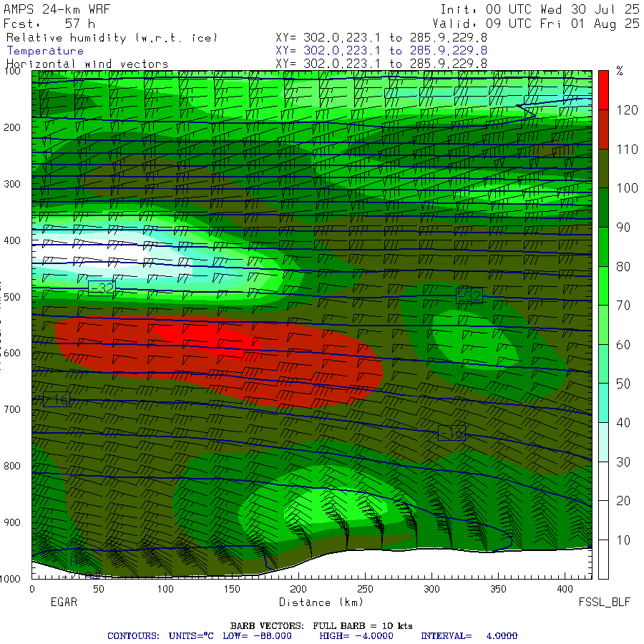The width and height of the screenshot is (644, 644).
Task: Select the '70' colorbar tick label
Action: tap(623, 305)
